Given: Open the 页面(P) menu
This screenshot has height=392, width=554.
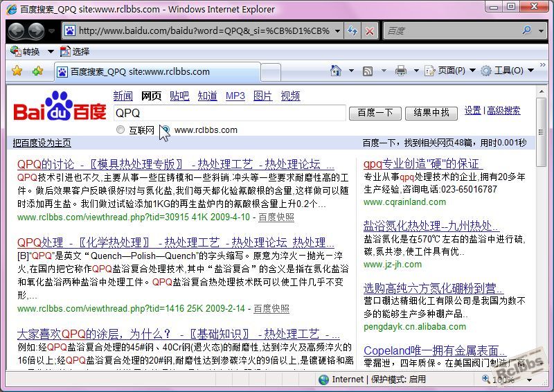Looking at the screenshot, I should pos(449,71).
